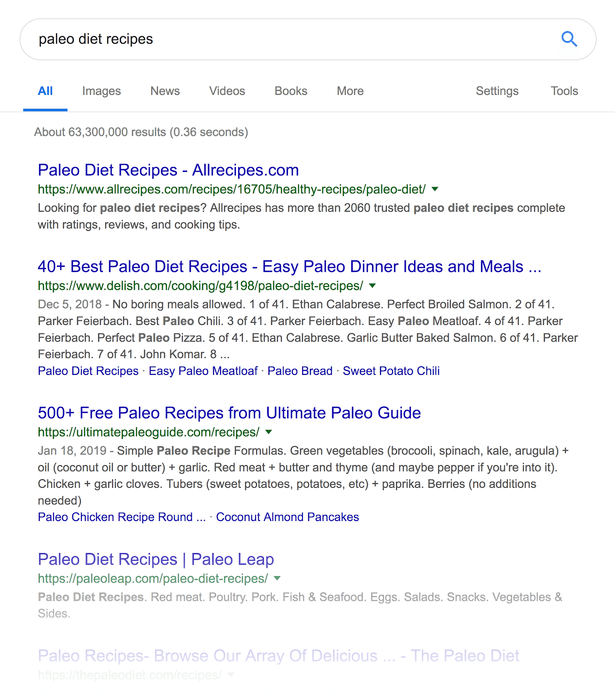Image resolution: width=615 pixels, height=700 pixels.
Task: Open the Coconut Almond Pancakes sitelink
Action: click(288, 517)
